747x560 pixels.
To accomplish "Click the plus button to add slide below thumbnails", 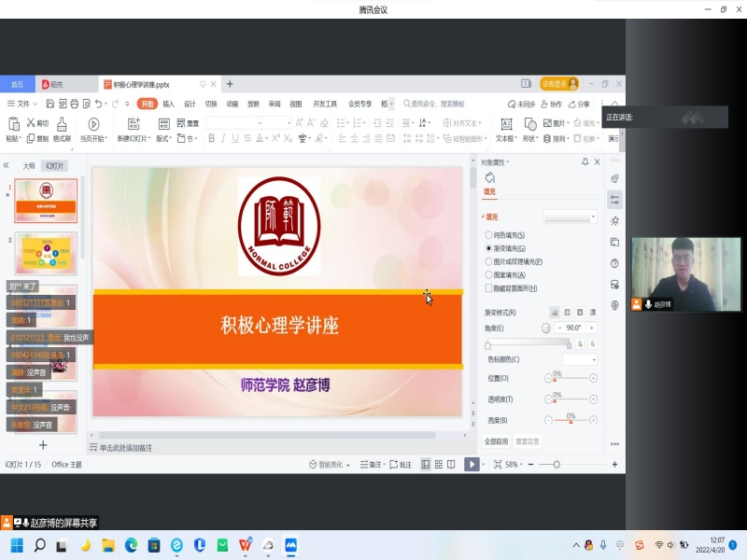I will [43, 445].
